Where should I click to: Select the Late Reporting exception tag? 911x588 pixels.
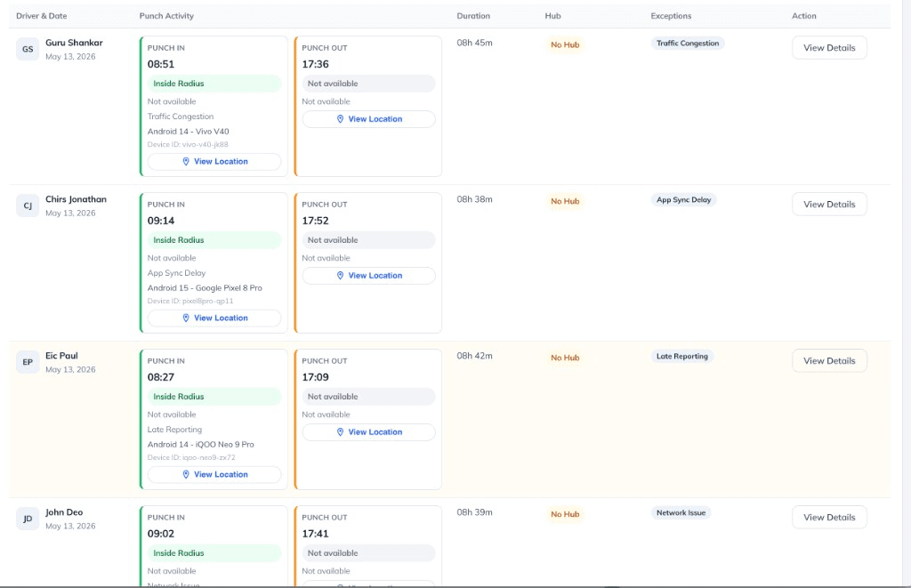pyautogui.click(x=682, y=356)
